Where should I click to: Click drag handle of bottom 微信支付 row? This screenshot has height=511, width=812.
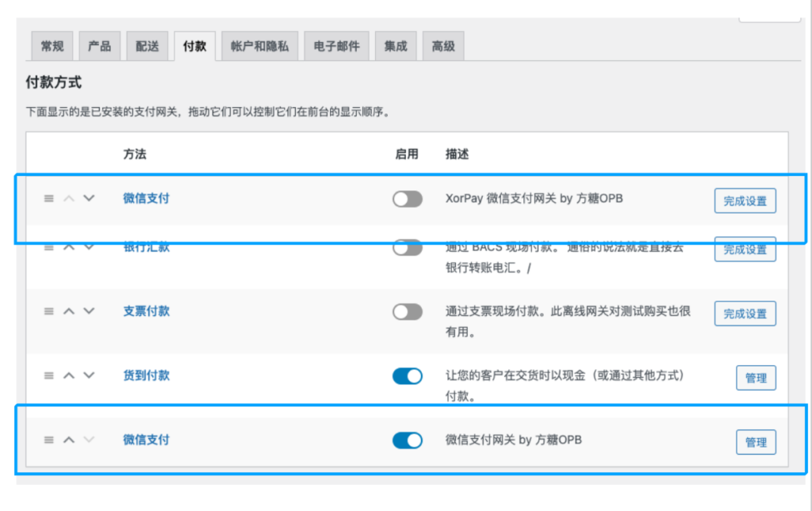tap(48, 440)
